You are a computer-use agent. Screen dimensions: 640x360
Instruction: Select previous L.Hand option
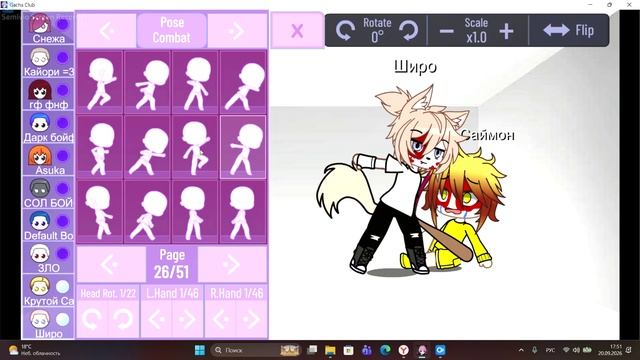156,319
